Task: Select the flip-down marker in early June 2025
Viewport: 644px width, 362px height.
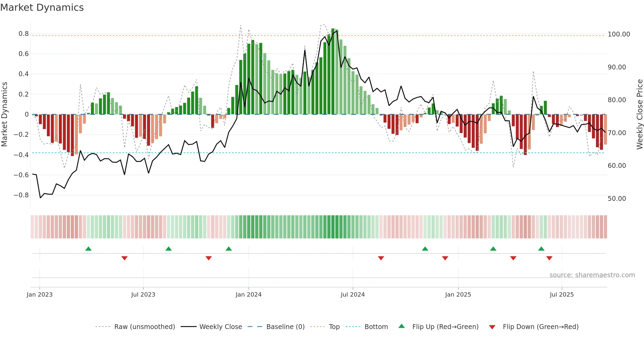Action: click(549, 258)
